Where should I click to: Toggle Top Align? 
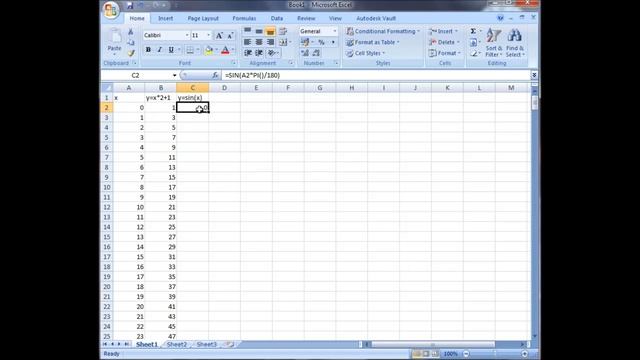pos(248,31)
